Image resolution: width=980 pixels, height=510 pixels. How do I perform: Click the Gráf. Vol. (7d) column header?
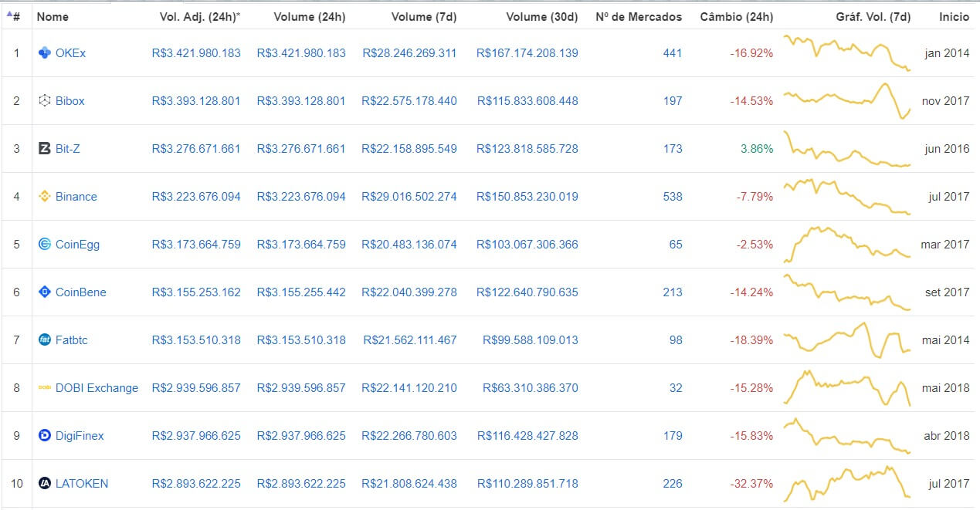873,16
